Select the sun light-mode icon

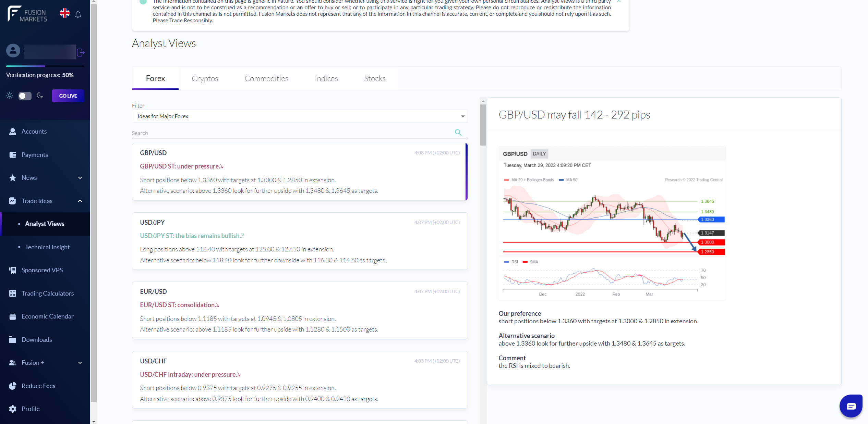click(x=10, y=95)
